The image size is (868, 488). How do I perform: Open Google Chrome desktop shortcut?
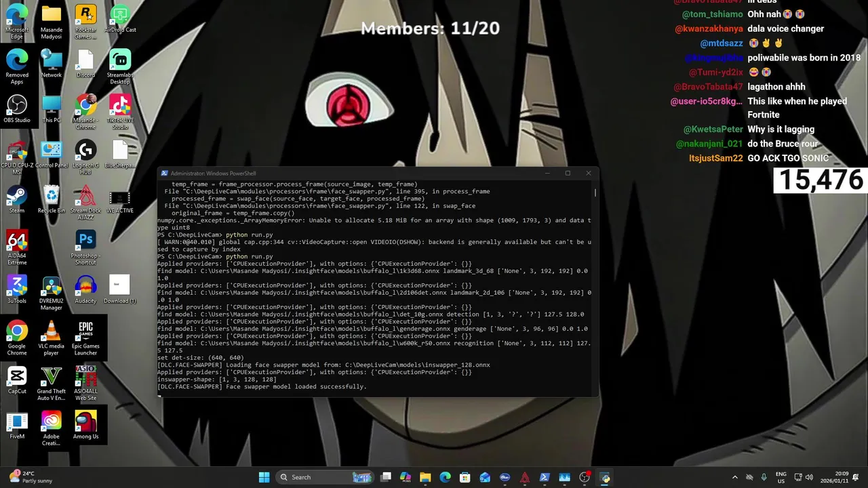click(x=17, y=338)
